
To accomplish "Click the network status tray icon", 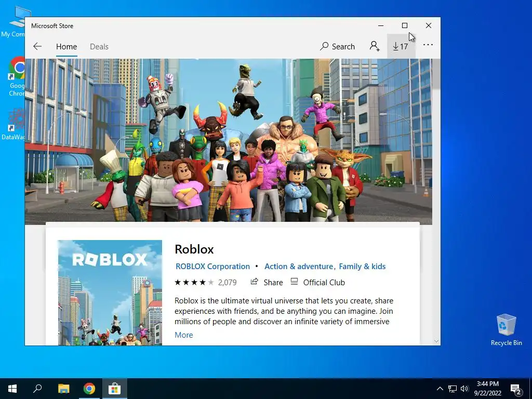I will pos(453,389).
